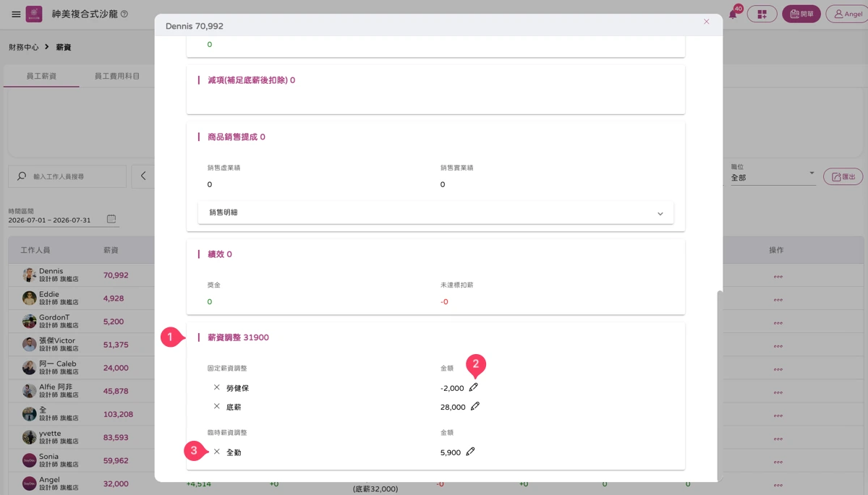Select the 阿一 Caleb staff row
Screen dimensions: 868x495
pyautogui.click(x=80, y=368)
